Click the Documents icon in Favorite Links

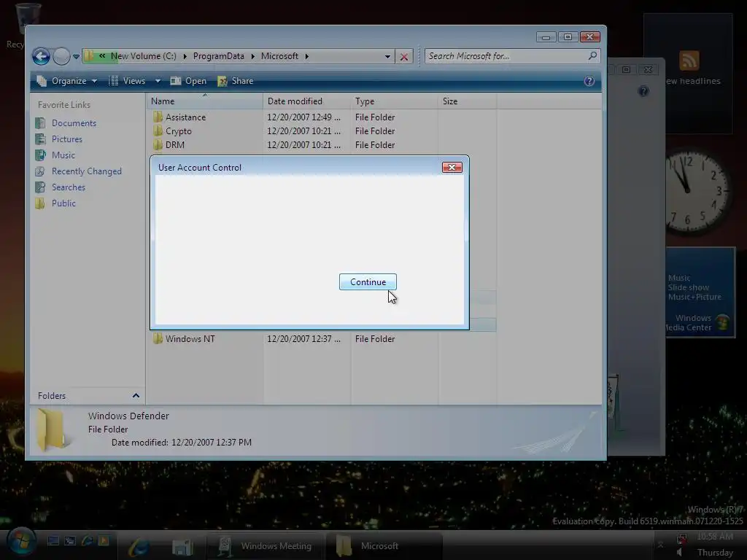(x=41, y=122)
